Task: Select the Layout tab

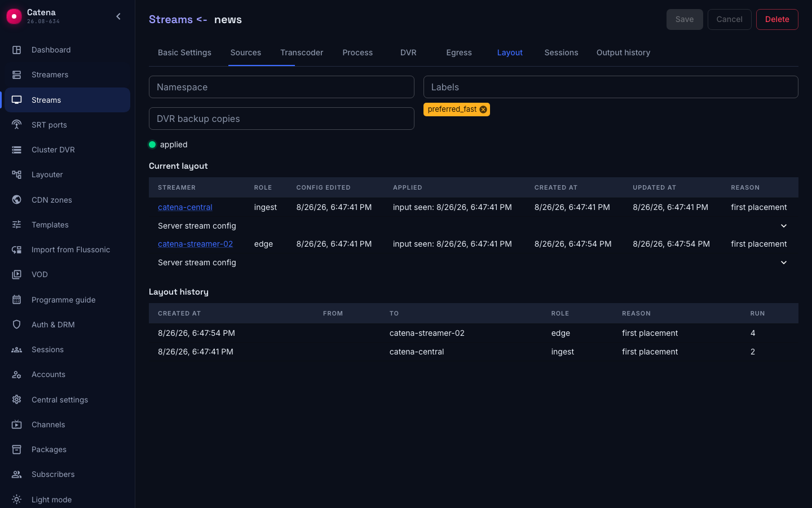Action: point(510,52)
